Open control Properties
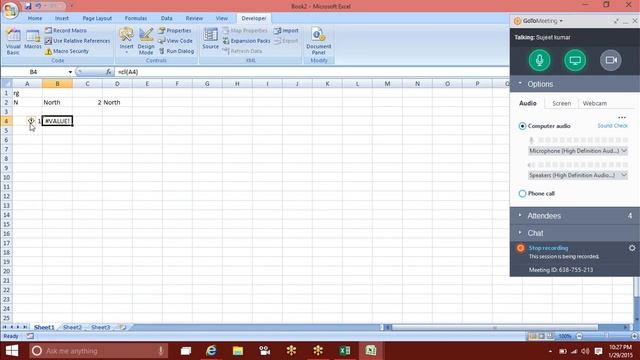The height and width of the screenshot is (360, 640). (175, 31)
